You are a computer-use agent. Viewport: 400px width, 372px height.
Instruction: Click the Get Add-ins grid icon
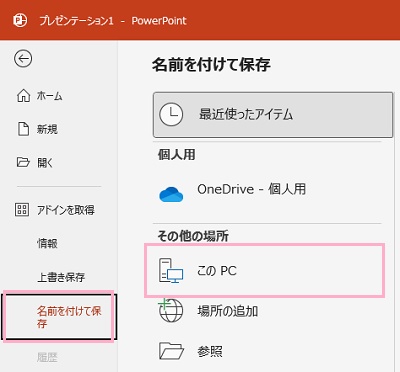click(x=22, y=210)
